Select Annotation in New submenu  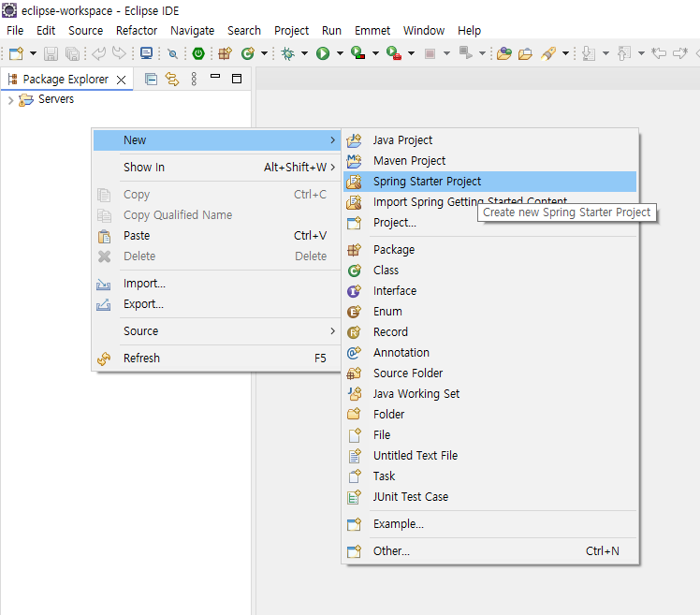coord(489,352)
